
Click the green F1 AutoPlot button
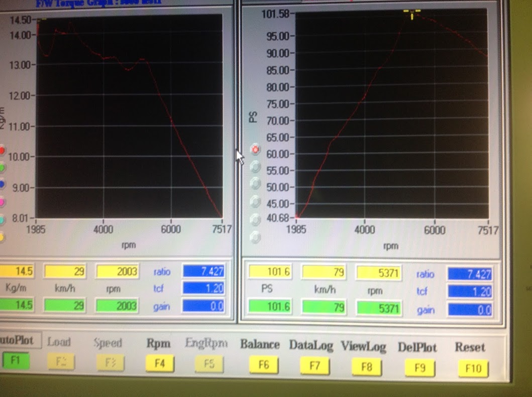click(x=15, y=360)
